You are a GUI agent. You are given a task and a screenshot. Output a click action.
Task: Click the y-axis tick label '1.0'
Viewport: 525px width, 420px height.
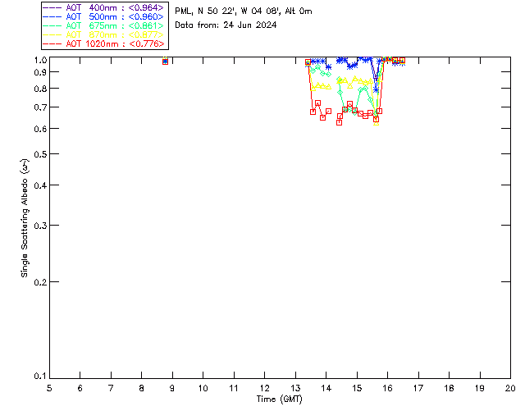[40, 60]
